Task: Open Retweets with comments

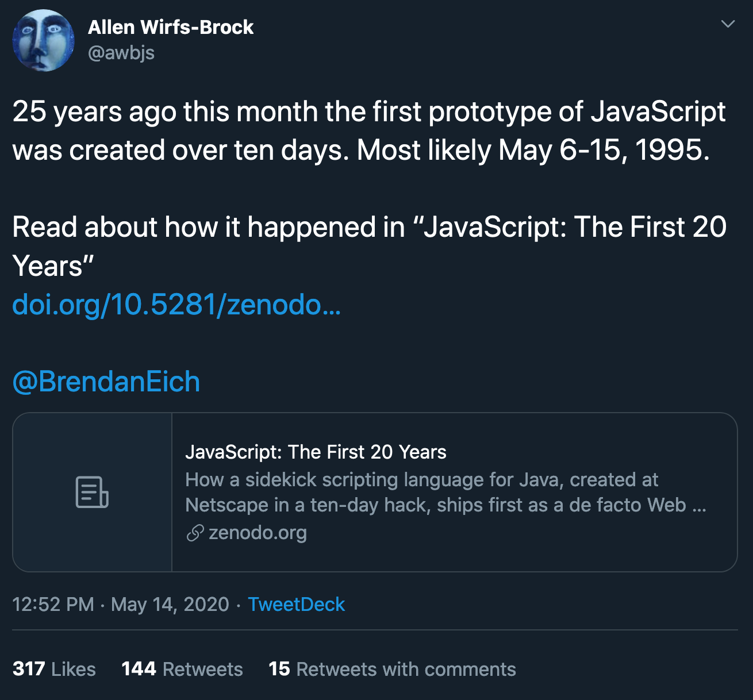Action: coord(392,669)
